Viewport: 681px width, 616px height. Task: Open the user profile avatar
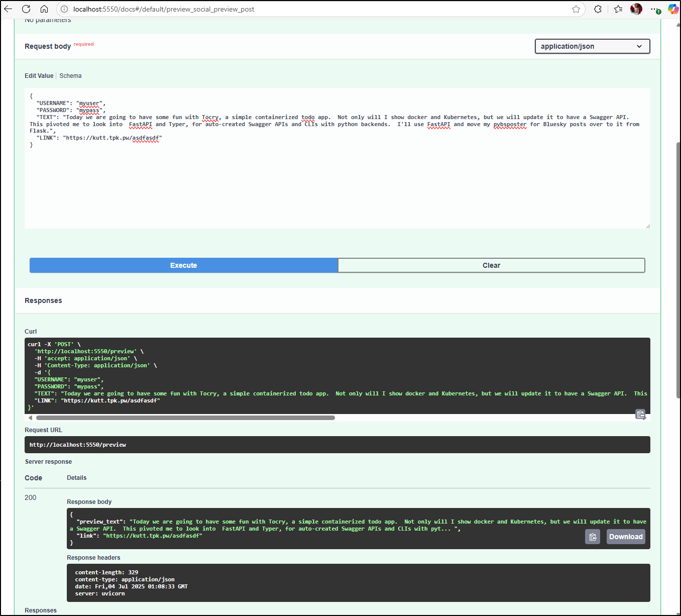click(x=636, y=9)
